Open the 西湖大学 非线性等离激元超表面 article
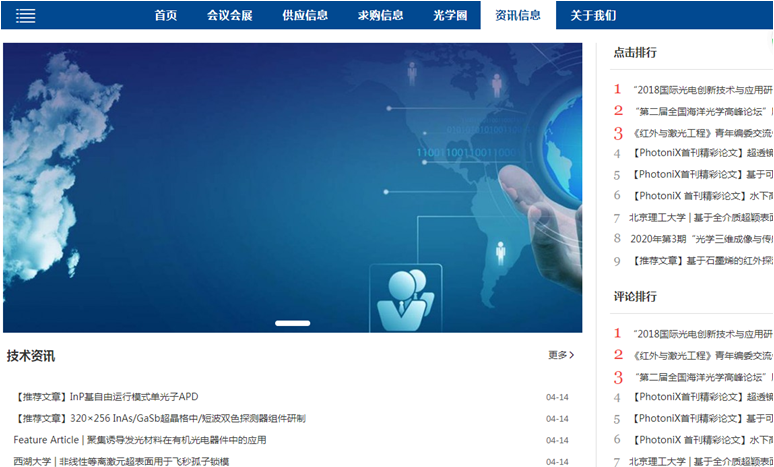The height and width of the screenshot is (467, 774). pyautogui.click(x=121, y=461)
